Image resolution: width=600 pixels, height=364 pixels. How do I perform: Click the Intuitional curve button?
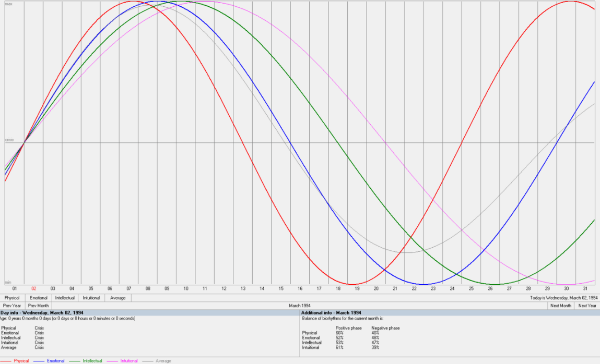[91, 298]
